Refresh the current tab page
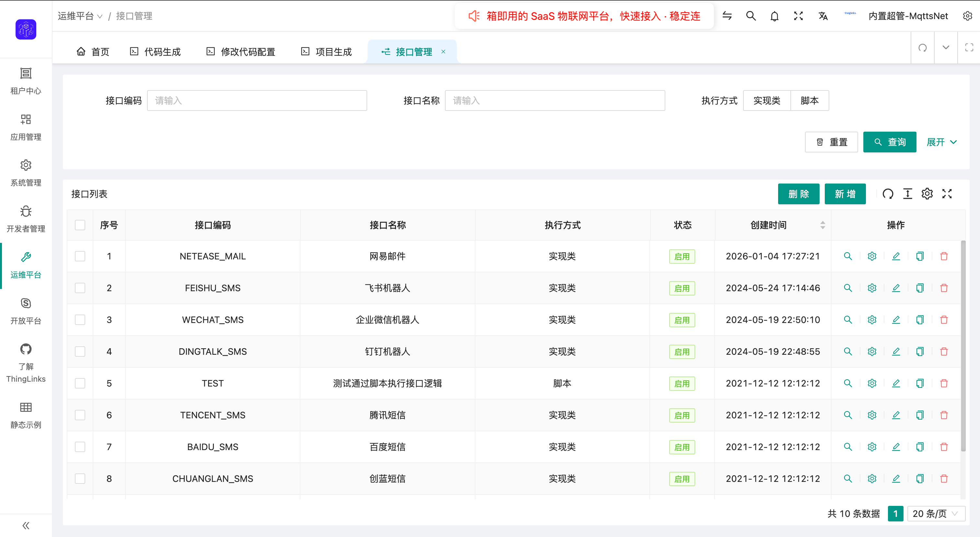Screen dimensions: 980x537 (x=923, y=48)
